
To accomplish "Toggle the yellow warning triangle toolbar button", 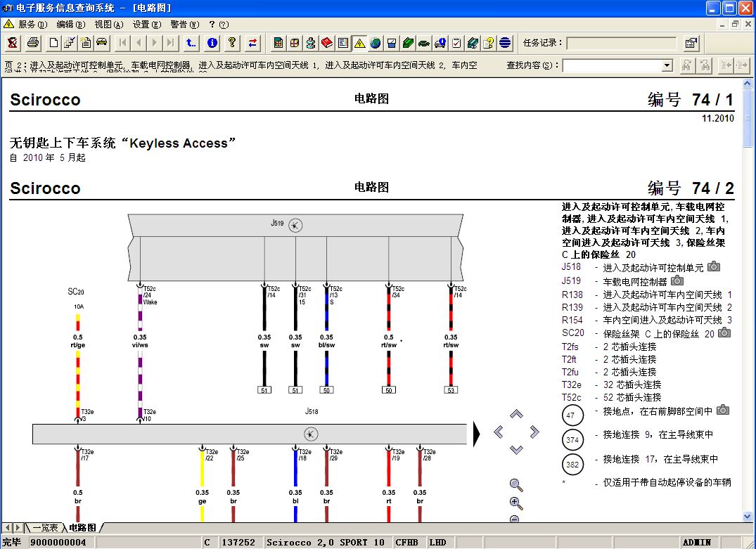I will (x=359, y=43).
